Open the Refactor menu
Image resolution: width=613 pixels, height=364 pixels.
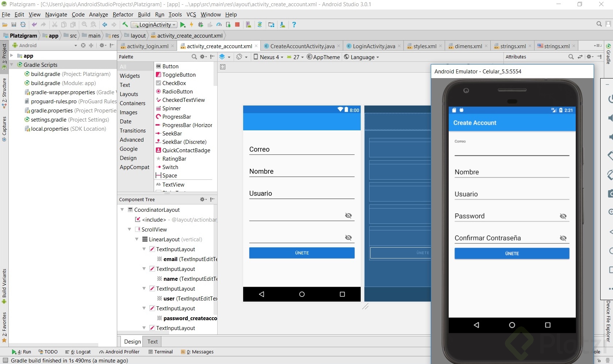coord(123,15)
